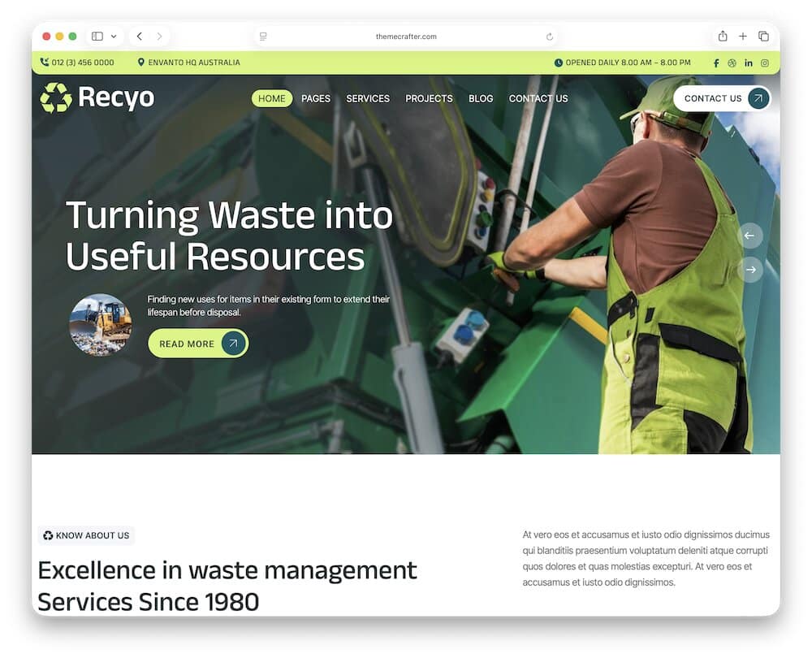
Task: Click the Finding new uses for items subtitle
Action: pos(268,305)
